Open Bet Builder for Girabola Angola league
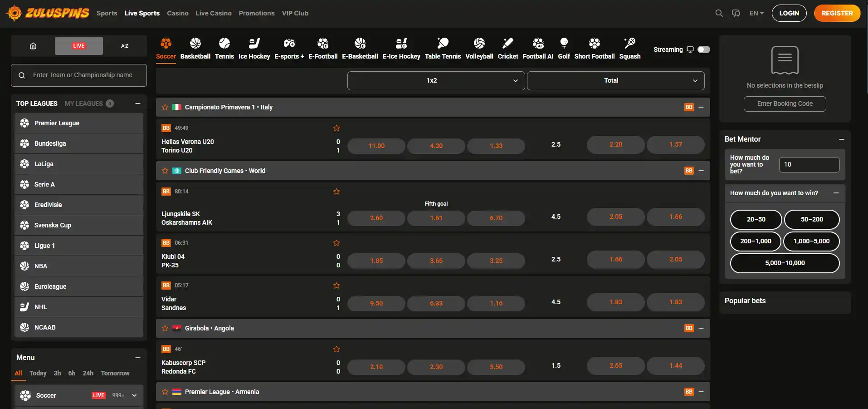868x409 pixels. [x=689, y=328]
